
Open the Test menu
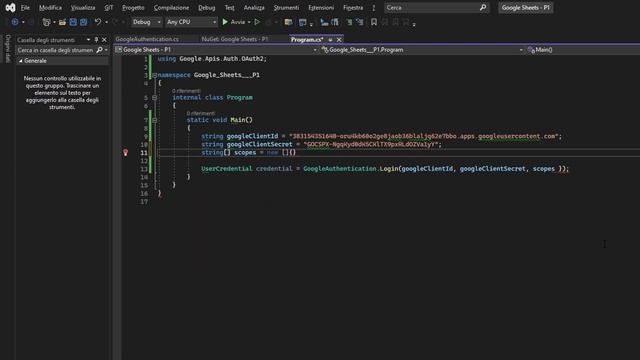(229, 8)
